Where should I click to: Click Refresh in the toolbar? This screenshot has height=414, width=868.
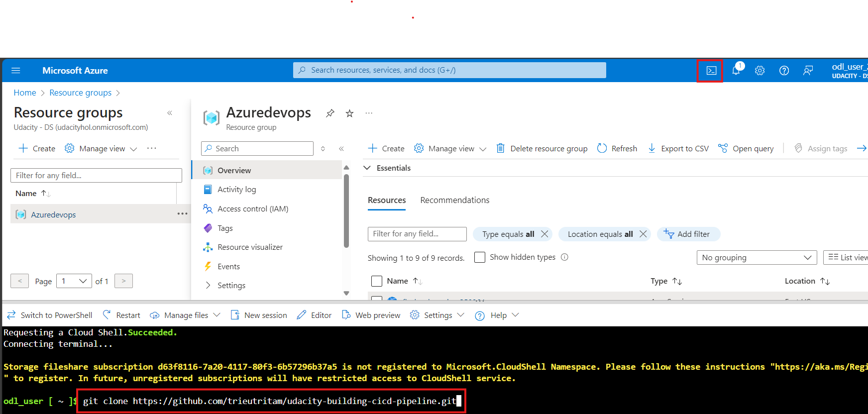pos(617,148)
